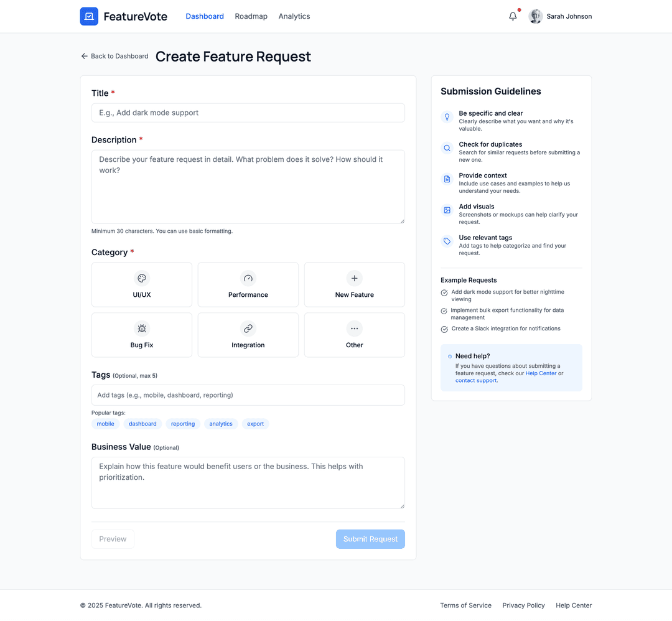Screen dimensions: 672x621
Task: Open the Analytics section
Action: [294, 16]
